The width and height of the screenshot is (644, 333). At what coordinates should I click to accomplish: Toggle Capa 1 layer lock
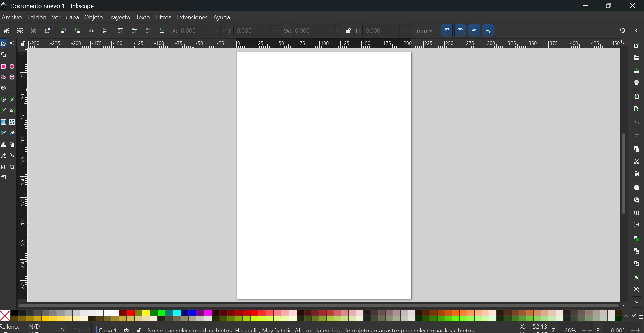(139, 330)
